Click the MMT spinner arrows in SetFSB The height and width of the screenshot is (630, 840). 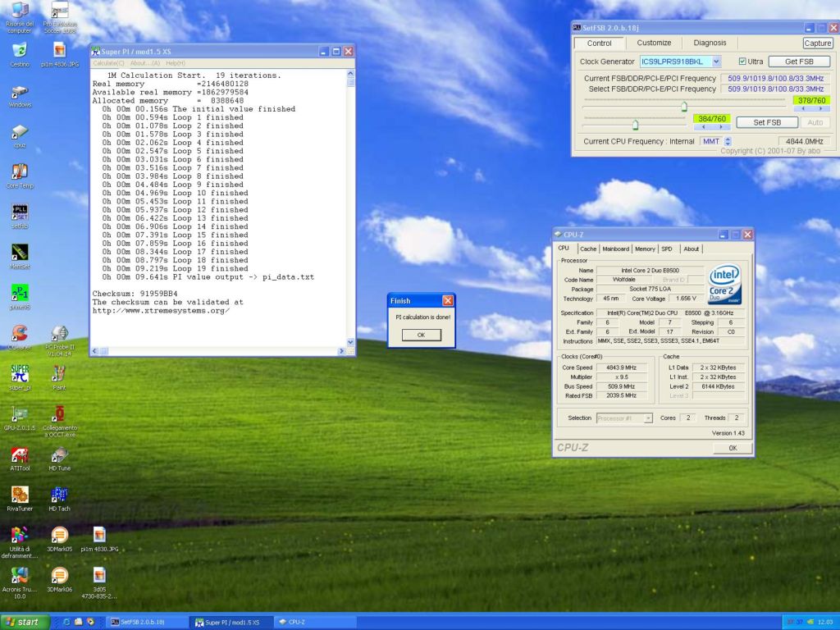click(x=728, y=141)
